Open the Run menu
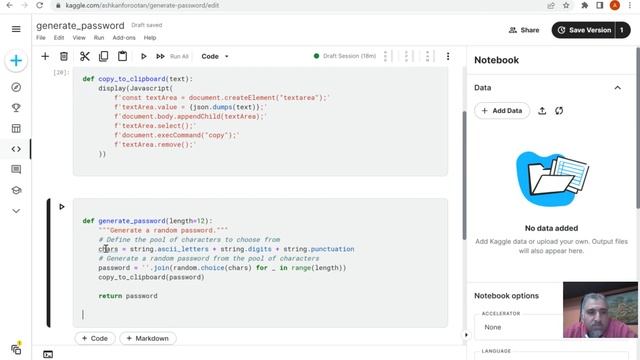The image size is (640, 360). pos(99,38)
